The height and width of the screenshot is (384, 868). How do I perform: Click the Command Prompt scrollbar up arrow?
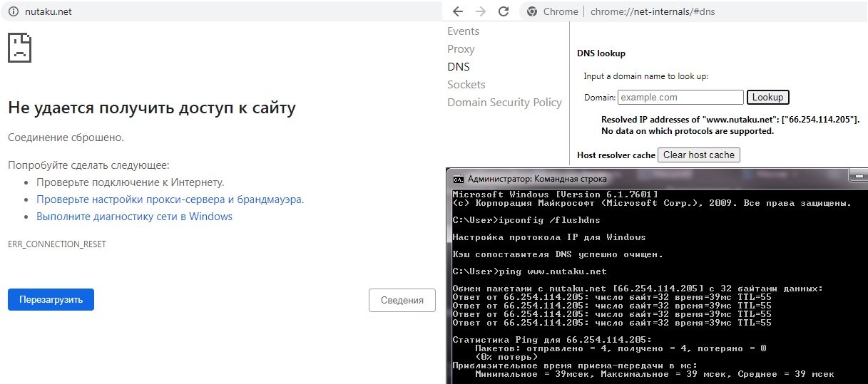[863, 194]
